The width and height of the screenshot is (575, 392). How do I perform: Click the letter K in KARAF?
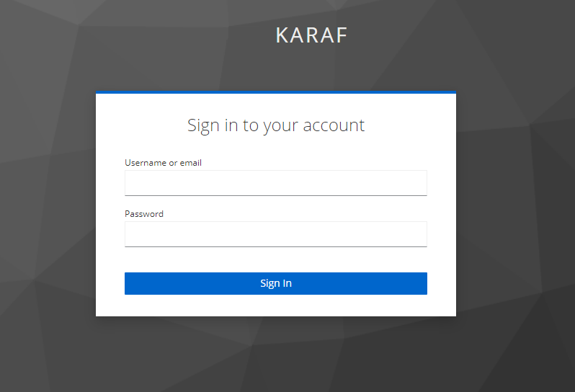pyautogui.click(x=282, y=35)
